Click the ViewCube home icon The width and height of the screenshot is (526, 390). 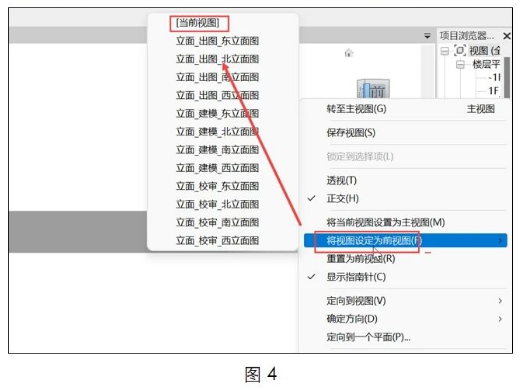tap(349, 53)
